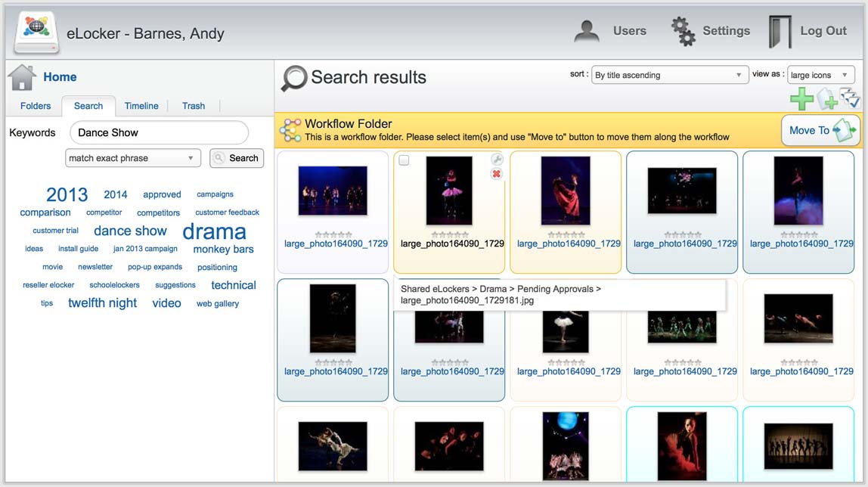Click the Log Out door icon
The width and height of the screenshot is (868, 487).
click(780, 32)
